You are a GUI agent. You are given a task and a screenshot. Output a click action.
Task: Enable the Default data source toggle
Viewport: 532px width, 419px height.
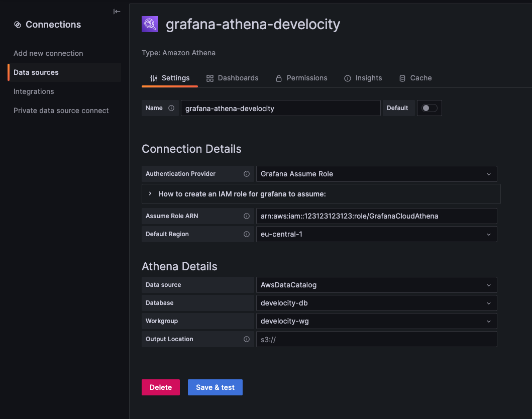430,108
